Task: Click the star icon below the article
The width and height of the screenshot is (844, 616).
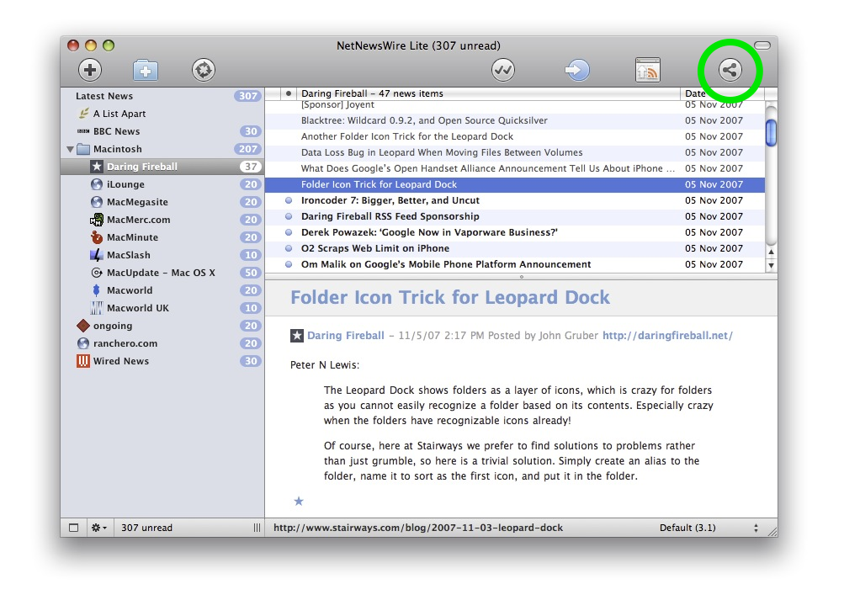Action: pos(298,502)
